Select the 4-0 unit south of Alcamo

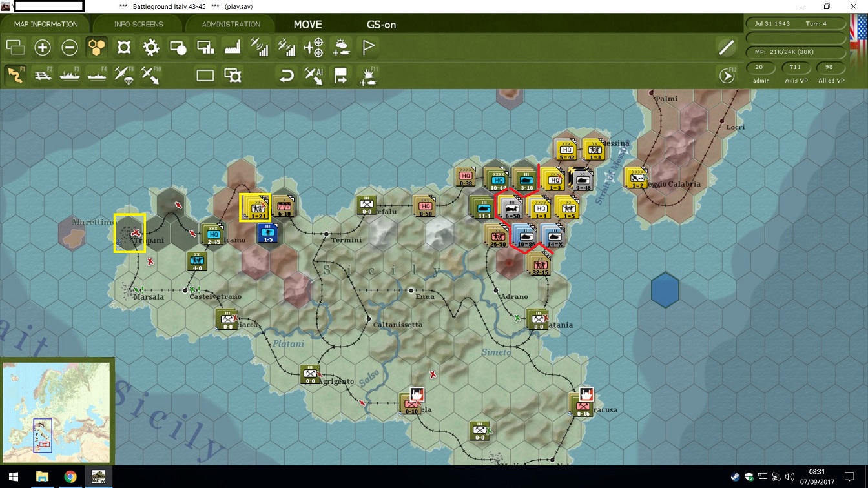point(198,261)
